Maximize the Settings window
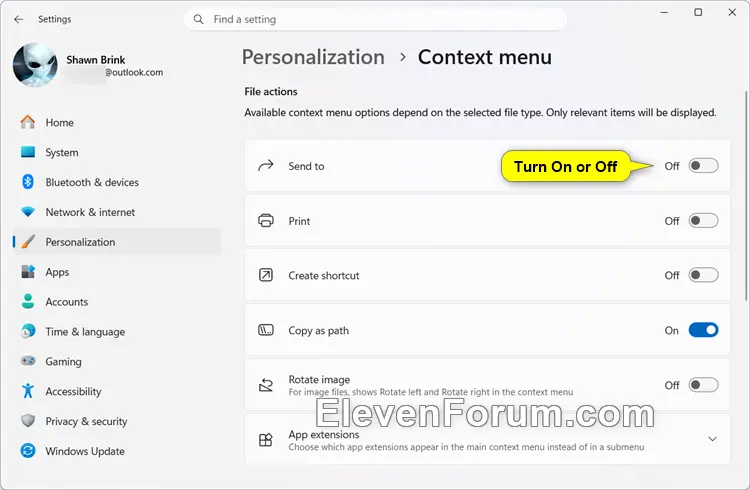Image resolution: width=750 pixels, height=490 pixels. (698, 12)
